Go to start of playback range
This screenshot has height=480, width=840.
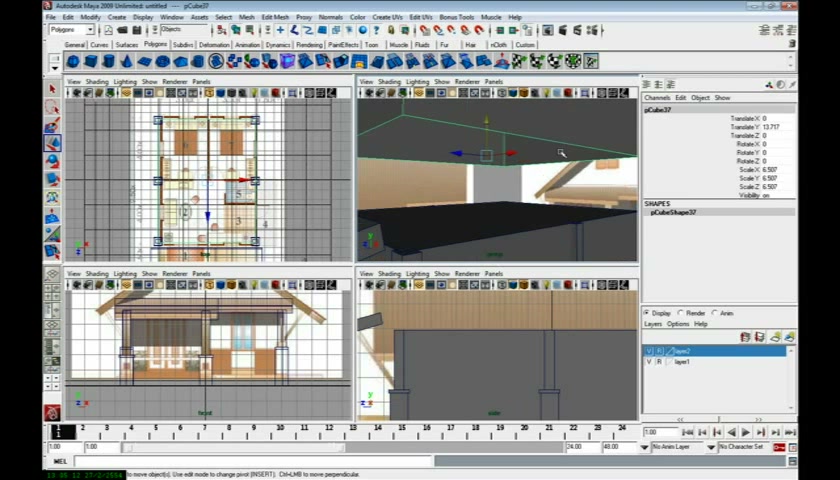[688, 432]
